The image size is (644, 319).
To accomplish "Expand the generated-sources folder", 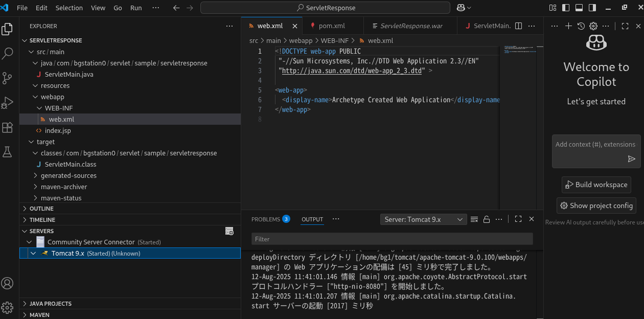I will [35, 176].
